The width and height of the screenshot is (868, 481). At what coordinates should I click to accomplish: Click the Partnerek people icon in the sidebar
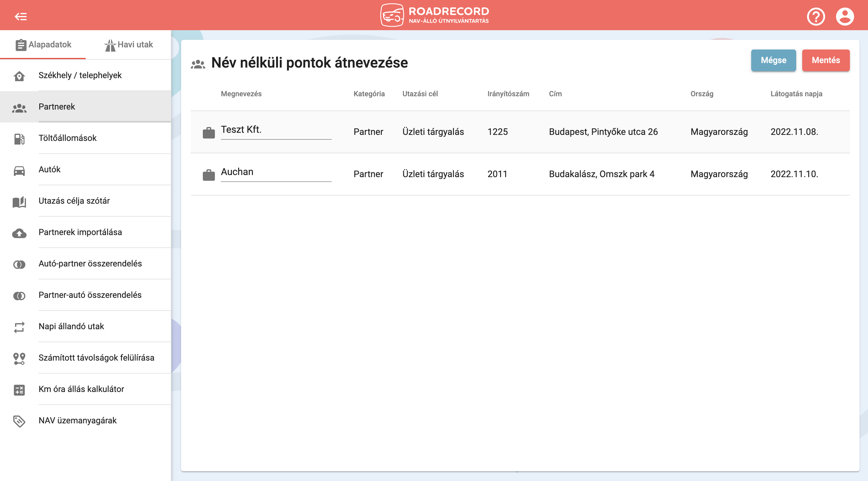(19, 107)
